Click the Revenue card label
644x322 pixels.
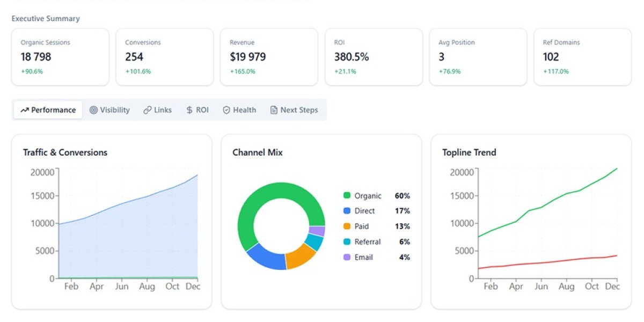242,42
